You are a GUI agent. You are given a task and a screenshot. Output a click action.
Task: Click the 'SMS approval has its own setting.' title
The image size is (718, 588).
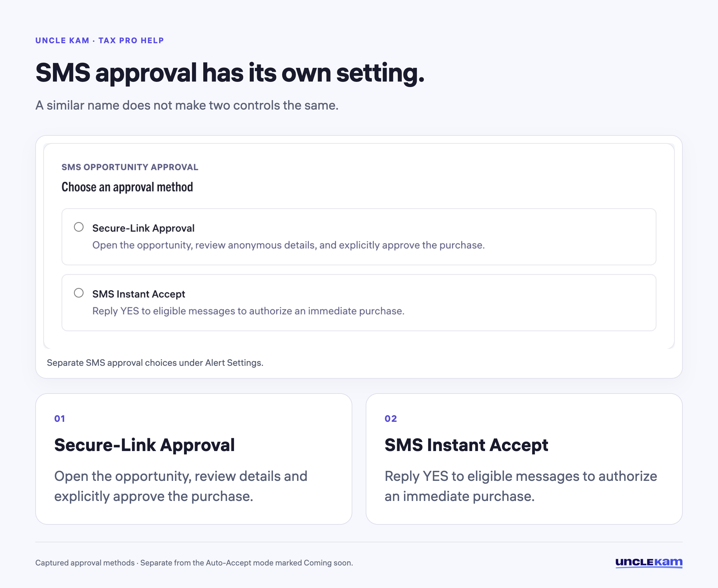[229, 73]
